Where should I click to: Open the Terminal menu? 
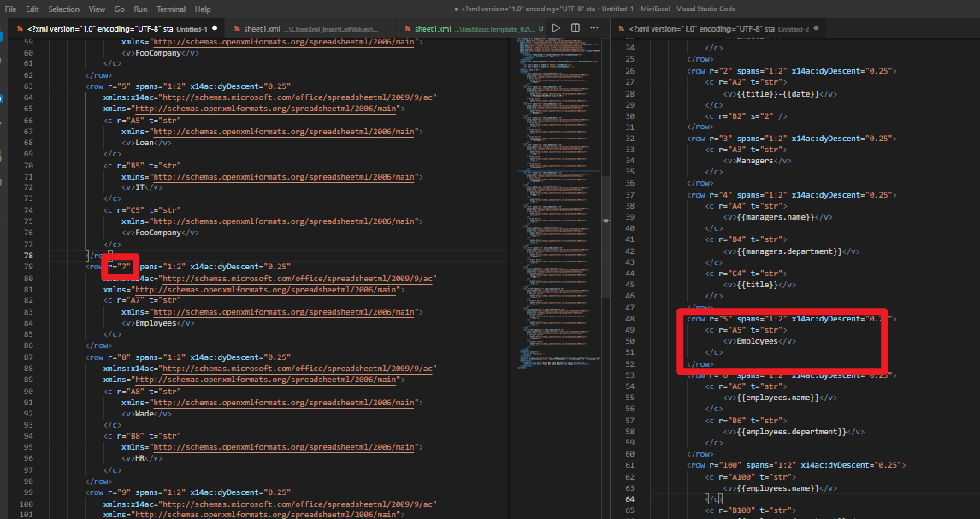(x=171, y=9)
